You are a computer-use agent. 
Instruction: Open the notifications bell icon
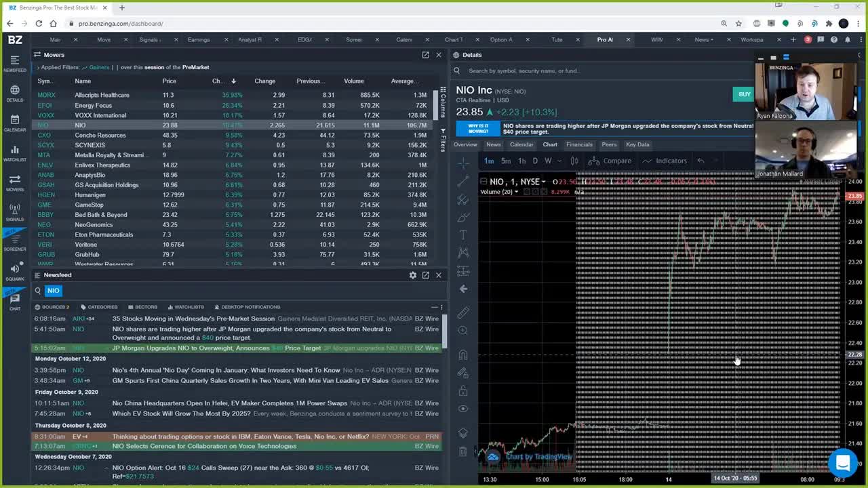point(848,40)
